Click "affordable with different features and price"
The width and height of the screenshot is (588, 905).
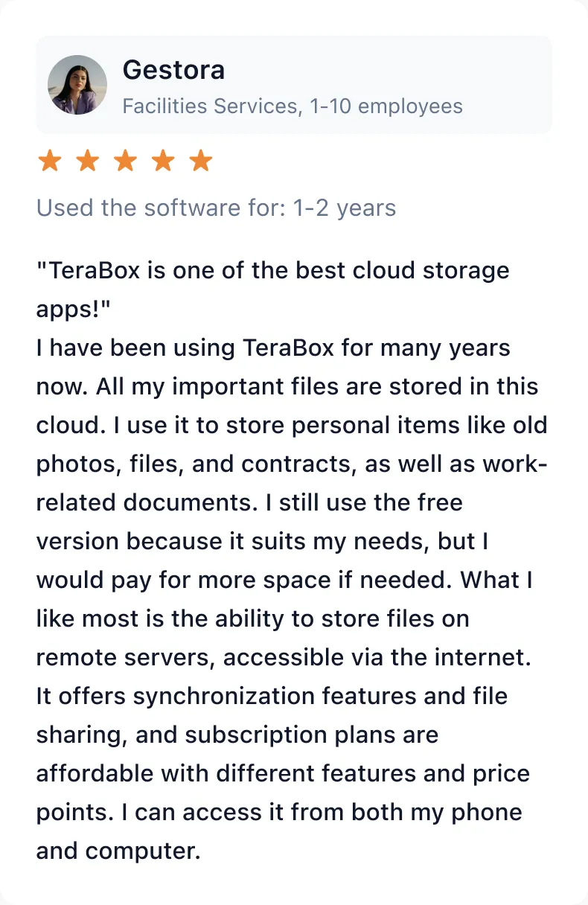(x=283, y=773)
